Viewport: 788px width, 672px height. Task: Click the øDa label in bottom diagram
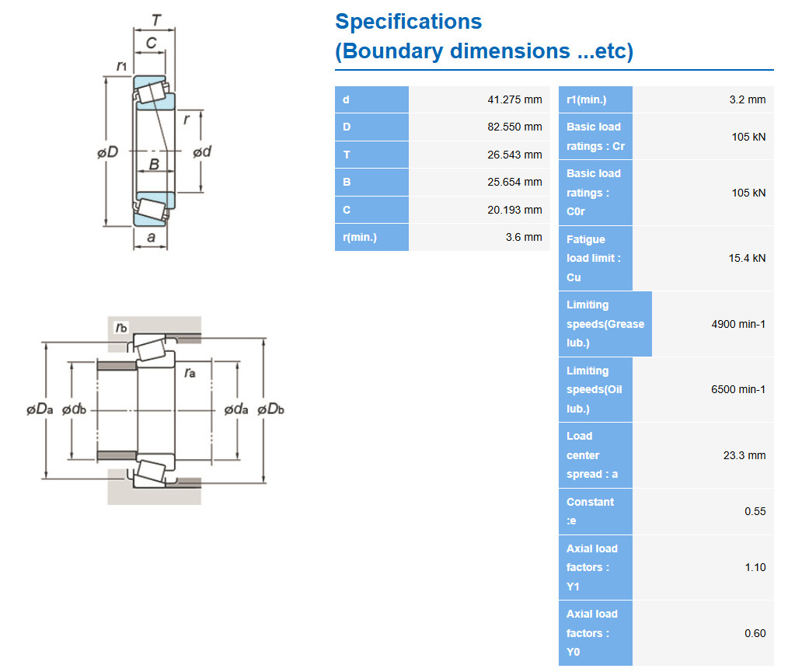pyautogui.click(x=40, y=409)
